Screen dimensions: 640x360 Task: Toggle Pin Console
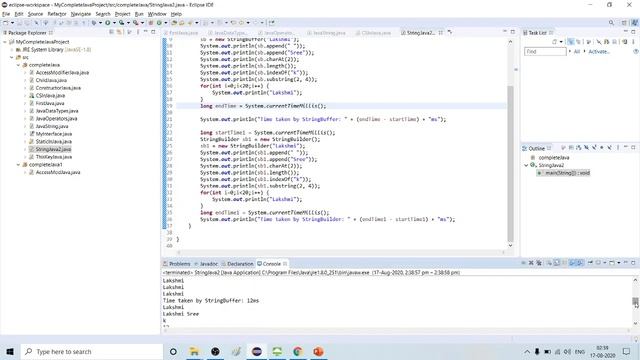590,263
